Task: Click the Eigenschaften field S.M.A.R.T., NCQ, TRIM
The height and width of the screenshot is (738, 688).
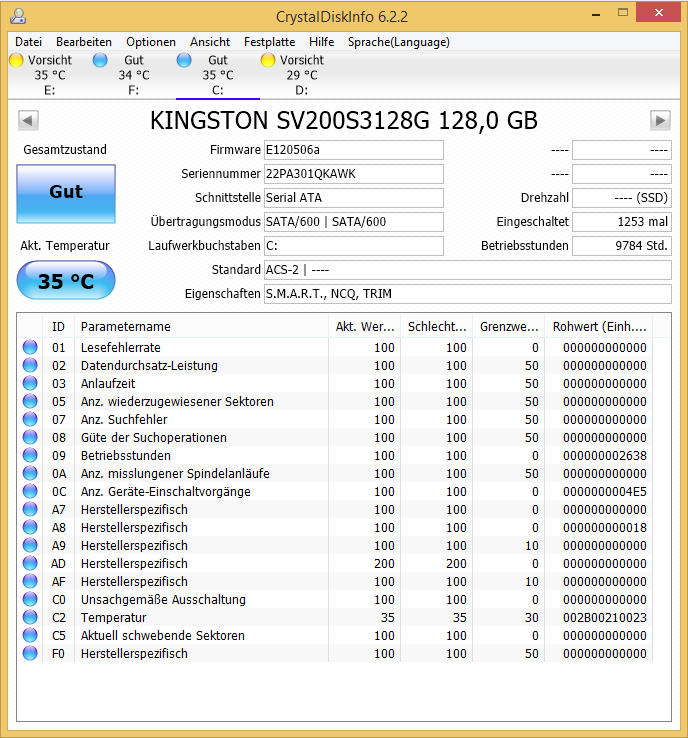Action: tap(468, 294)
